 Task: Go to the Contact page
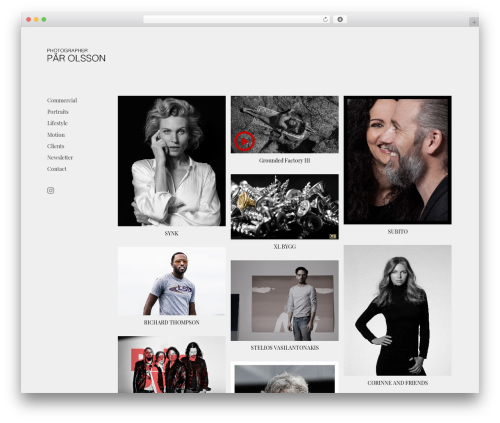point(57,169)
